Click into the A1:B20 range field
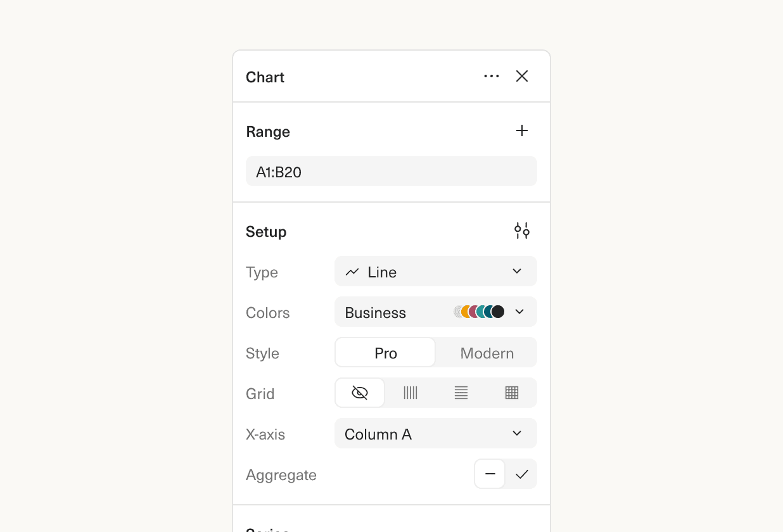This screenshot has width=783, height=532. point(391,171)
